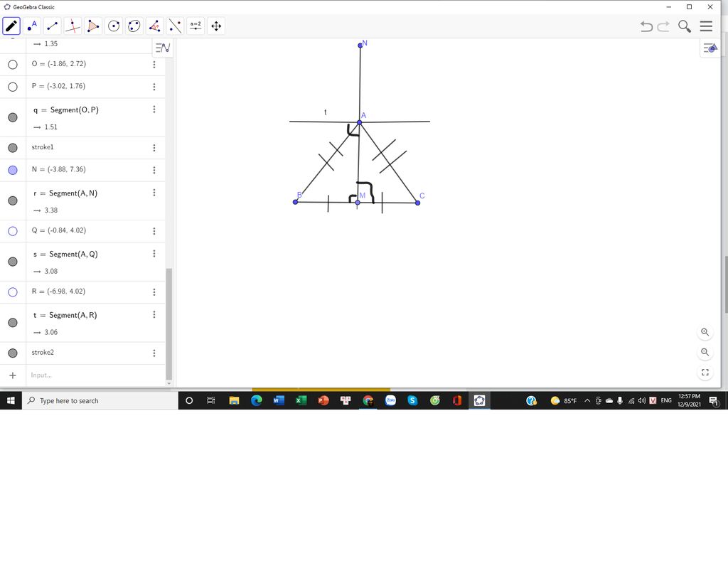Toggle visibility of point O
Image resolution: width=728 pixels, height=588 pixels.
pos(13,65)
